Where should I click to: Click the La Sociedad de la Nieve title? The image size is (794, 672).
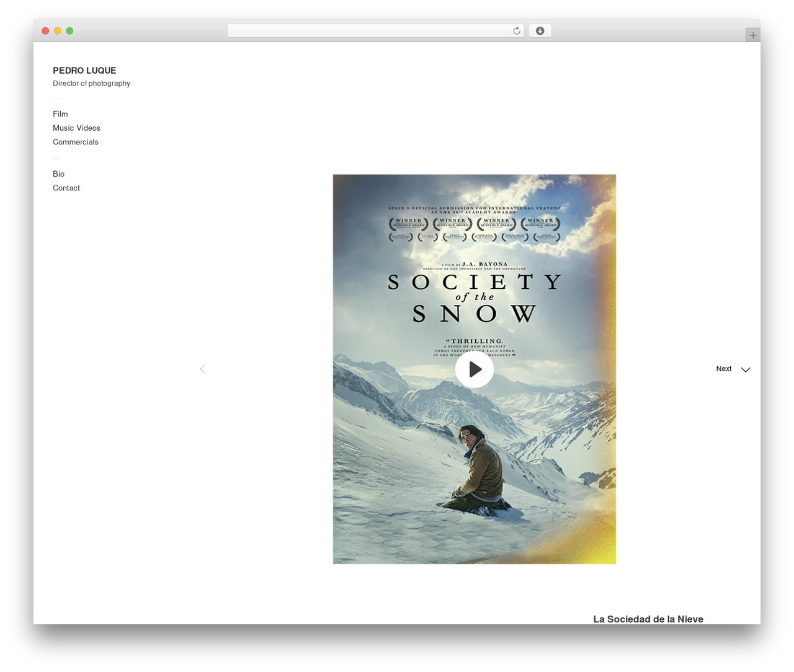click(648, 619)
